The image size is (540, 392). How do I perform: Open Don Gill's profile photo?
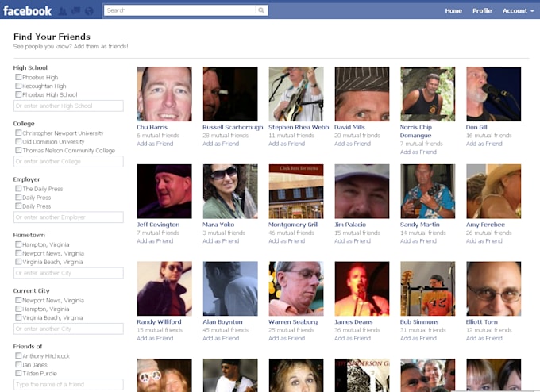pos(493,94)
